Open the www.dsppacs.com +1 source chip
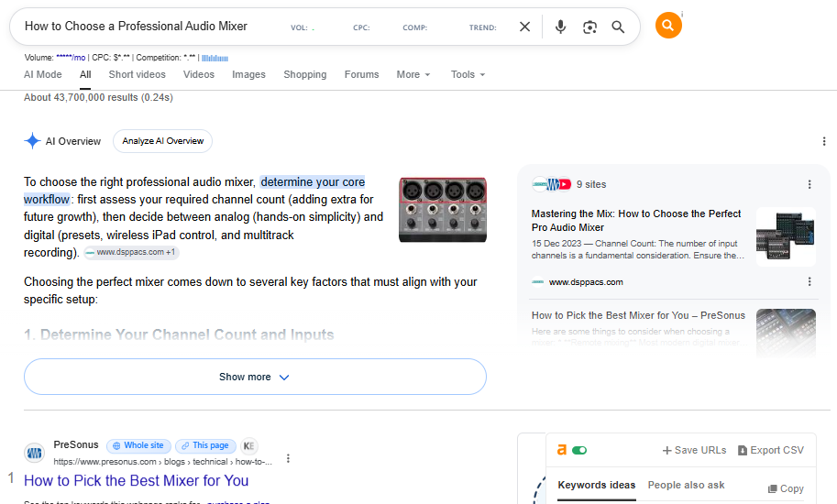Image resolution: width=837 pixels, height=504 pixels. coord(131,252)
